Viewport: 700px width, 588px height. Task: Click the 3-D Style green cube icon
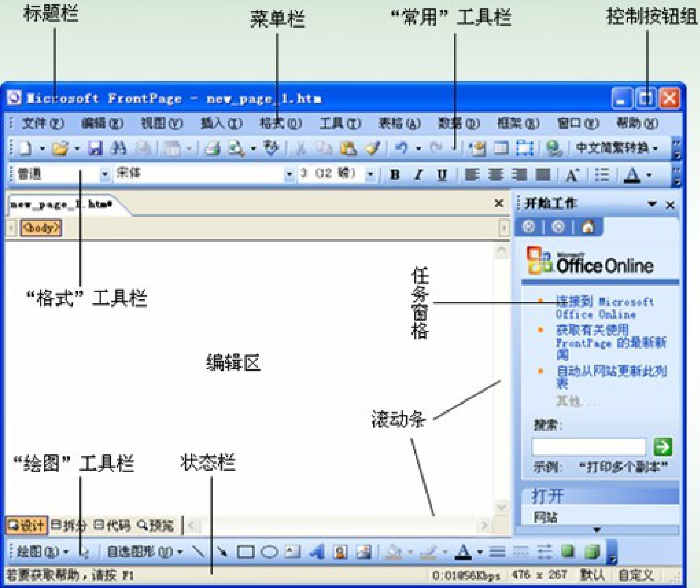592,551
